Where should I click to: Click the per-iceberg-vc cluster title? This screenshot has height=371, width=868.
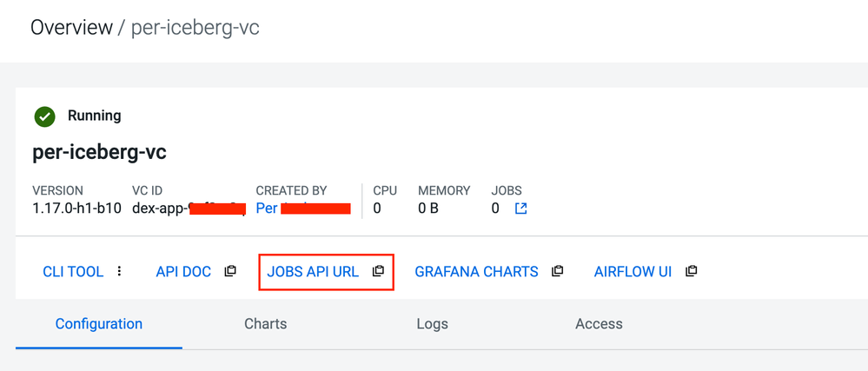[99, 153]
